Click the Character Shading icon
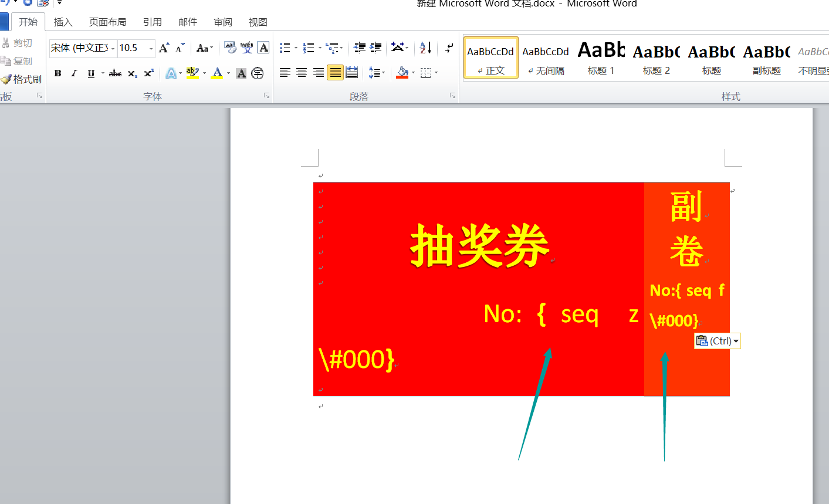The height and width of the screenshot is (504, 829). (241, 73)
